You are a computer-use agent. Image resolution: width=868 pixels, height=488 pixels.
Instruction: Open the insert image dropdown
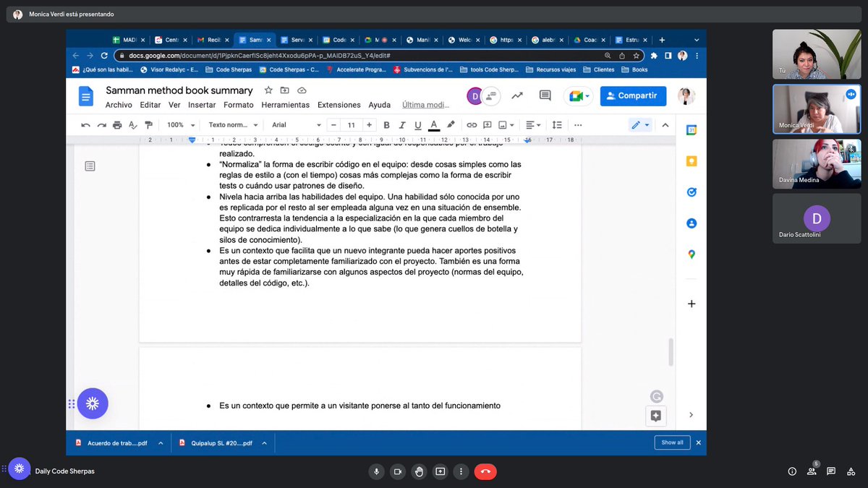506,125
